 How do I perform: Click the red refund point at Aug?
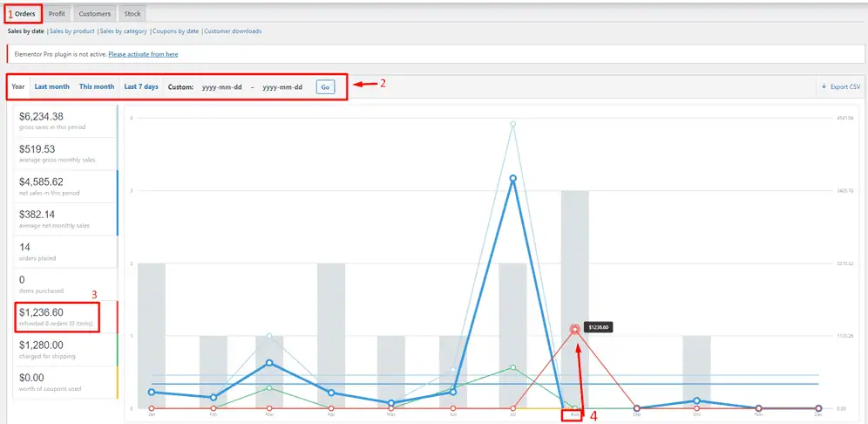click(x=574, y=329)
